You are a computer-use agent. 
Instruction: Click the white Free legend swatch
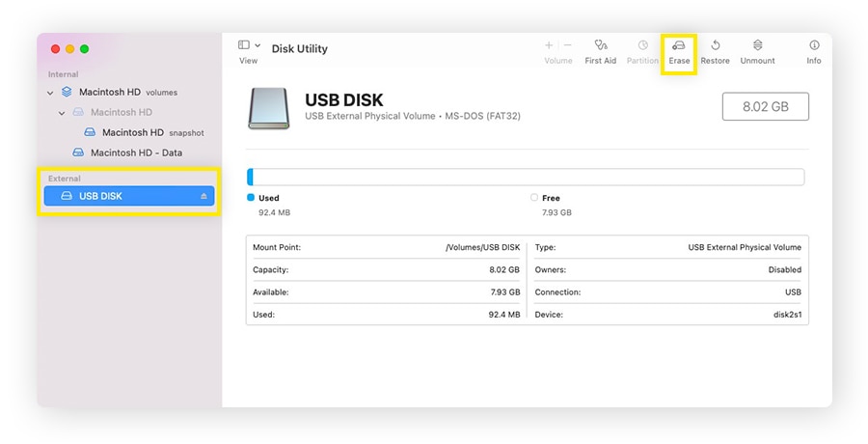coord(534,197)
